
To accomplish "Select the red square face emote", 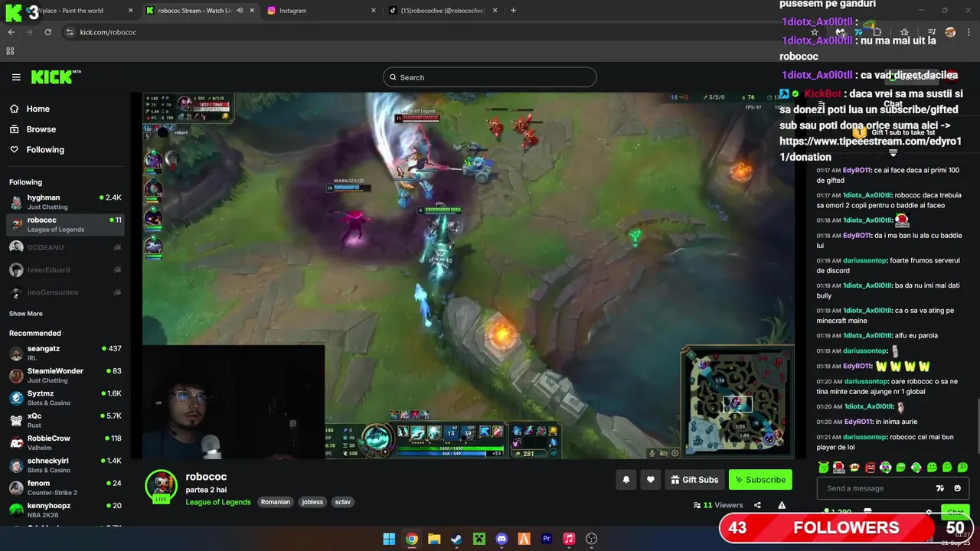I will pos(870,467).
